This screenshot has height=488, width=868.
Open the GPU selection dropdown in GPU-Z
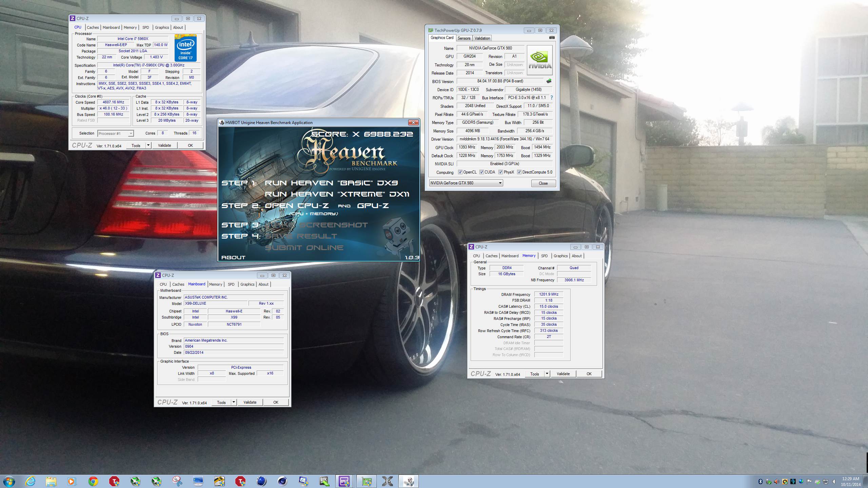click(x=466, y=183)
